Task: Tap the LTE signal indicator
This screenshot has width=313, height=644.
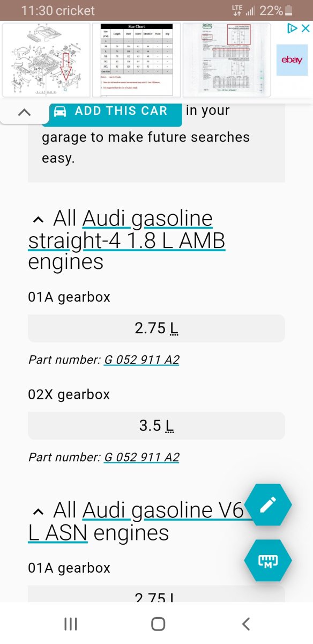Action: tap(237, 10)
